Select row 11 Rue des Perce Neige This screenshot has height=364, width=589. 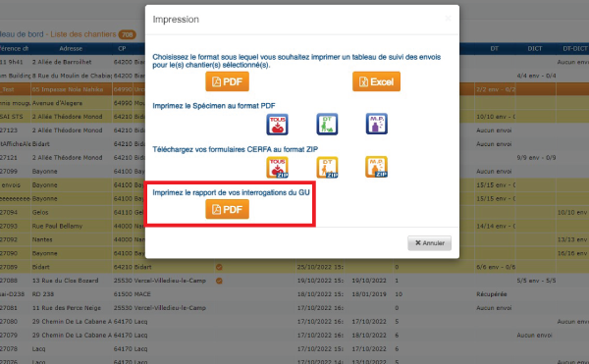click(x=67, y=308)
